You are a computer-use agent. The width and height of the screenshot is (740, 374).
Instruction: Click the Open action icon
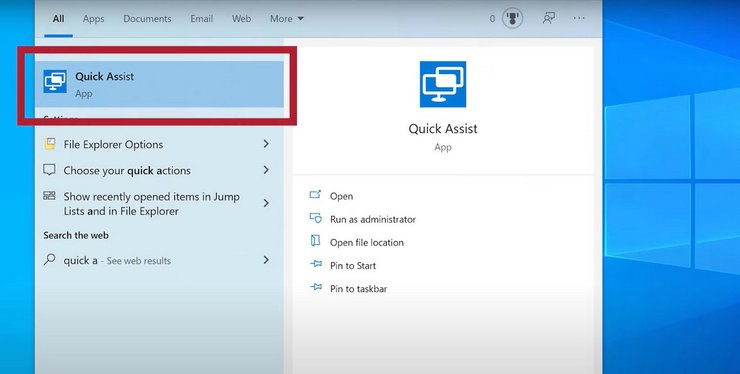(315, 195)
